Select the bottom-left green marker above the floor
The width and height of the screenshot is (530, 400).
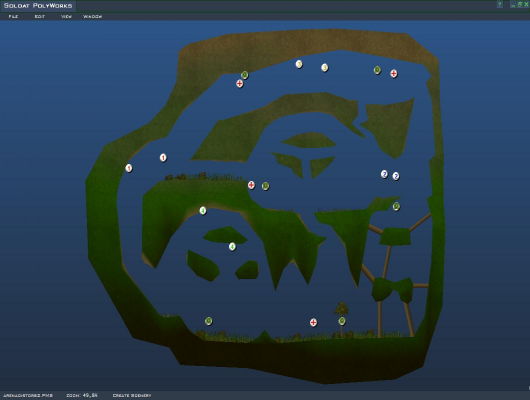[209, 321]
